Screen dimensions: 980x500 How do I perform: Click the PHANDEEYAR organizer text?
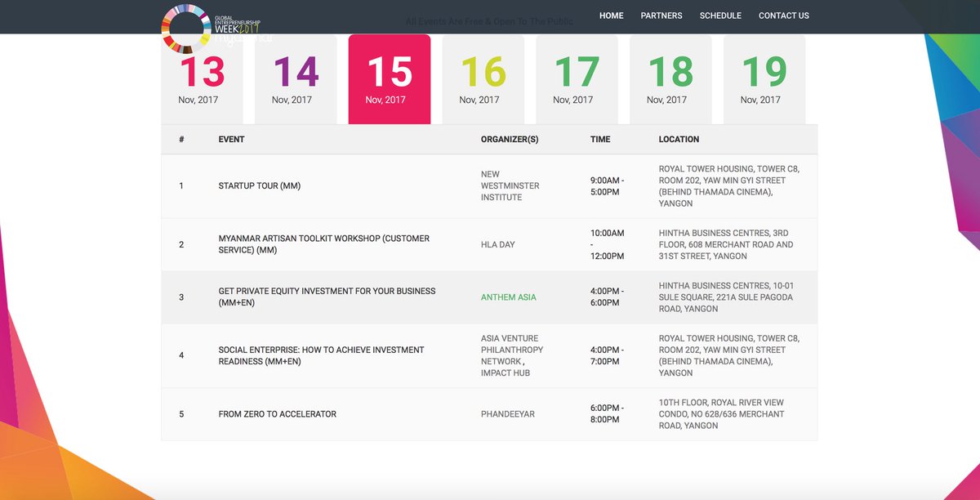point(508,414)
